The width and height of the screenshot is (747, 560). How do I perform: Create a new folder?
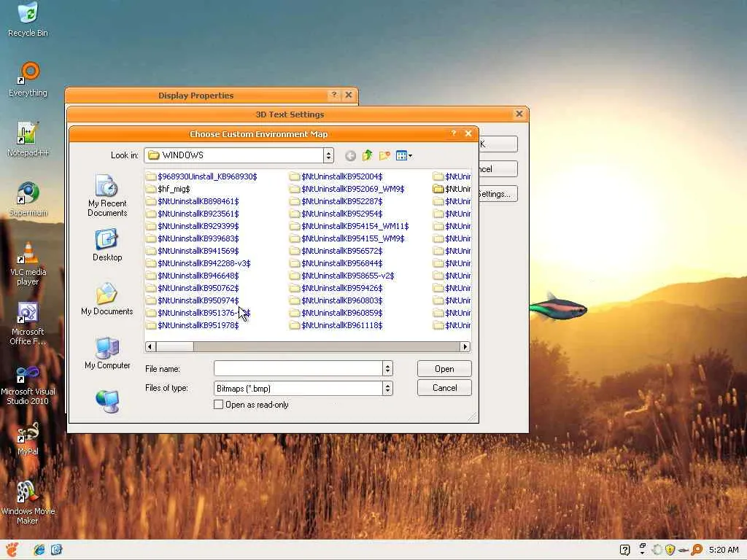384,155
